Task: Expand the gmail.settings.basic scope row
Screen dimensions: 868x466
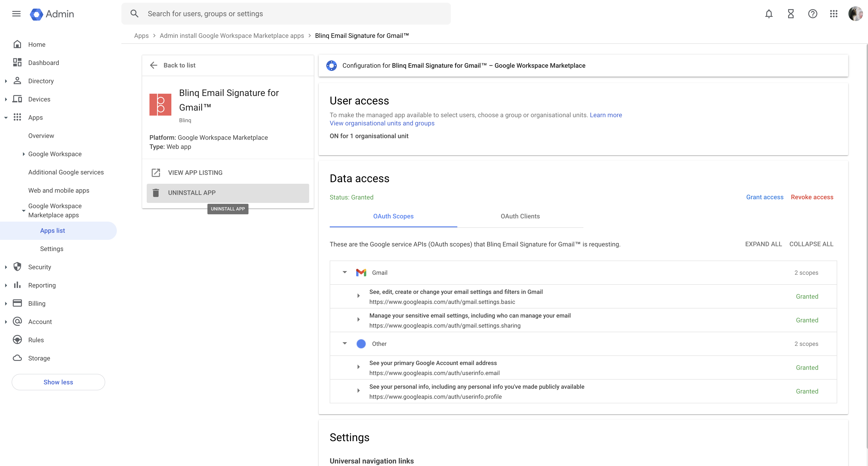Action: (x=358, y=296)
